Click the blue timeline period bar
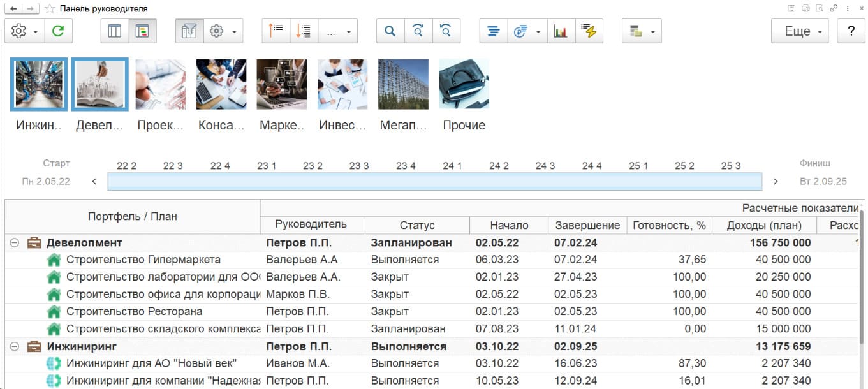The width and height of the screenshot is (868, 389). (434, 182)
